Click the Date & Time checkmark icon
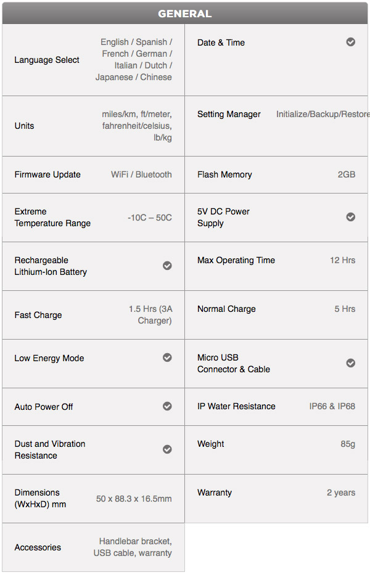Screen dimensions: 370x588 (350, 42)
